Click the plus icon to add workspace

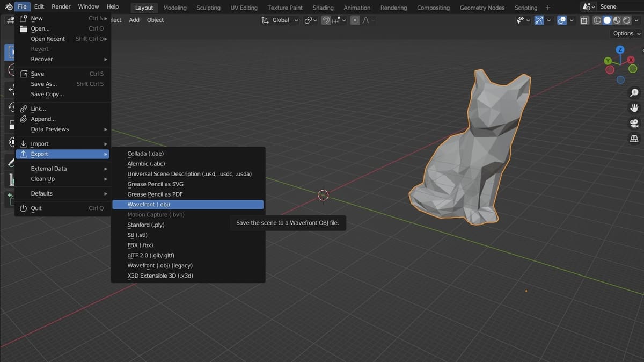(x=547, y=8)
